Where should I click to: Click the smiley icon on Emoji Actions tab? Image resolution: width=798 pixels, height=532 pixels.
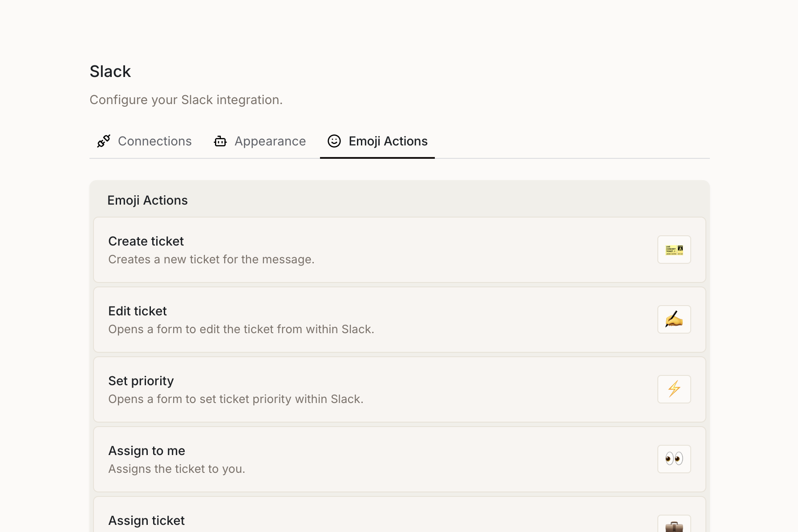334,141
